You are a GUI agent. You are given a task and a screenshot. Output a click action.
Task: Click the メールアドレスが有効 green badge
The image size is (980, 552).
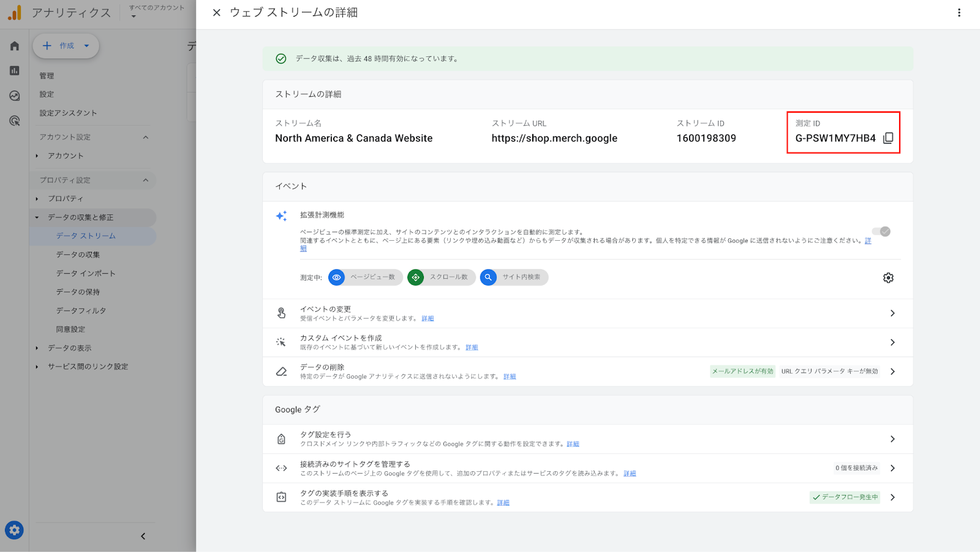(x=742, y=371)
